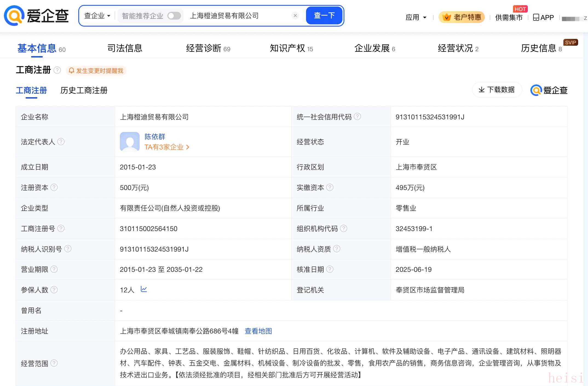The width and height of the screenshot is (588, 386).
Task: Click help icon beside 组织机构代码
Action: [x=344, y=228]
